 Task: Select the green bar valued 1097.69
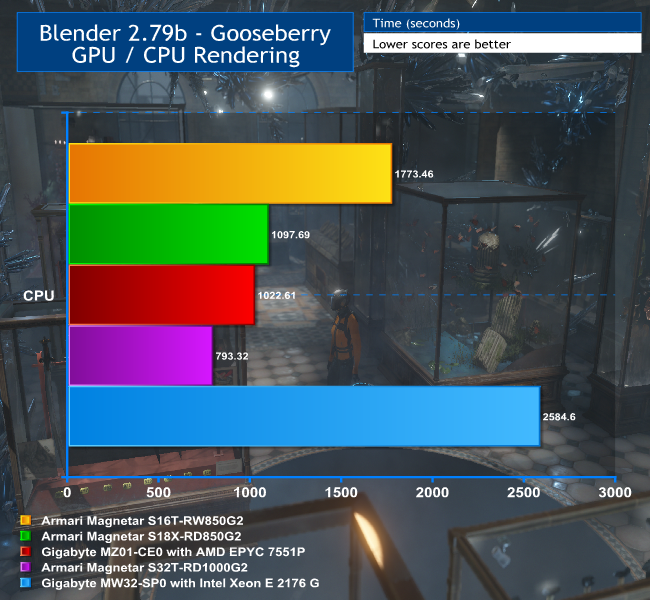(x=169, y=234)
